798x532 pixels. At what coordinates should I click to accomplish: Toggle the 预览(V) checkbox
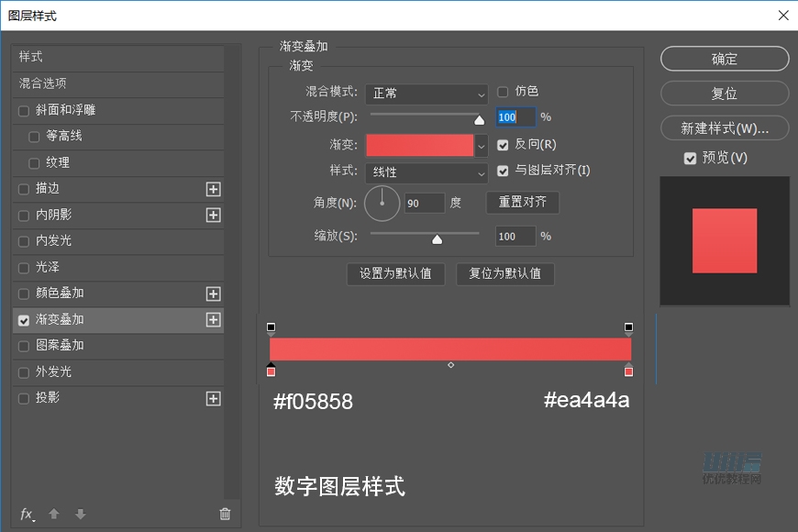[x=691, y=158]
